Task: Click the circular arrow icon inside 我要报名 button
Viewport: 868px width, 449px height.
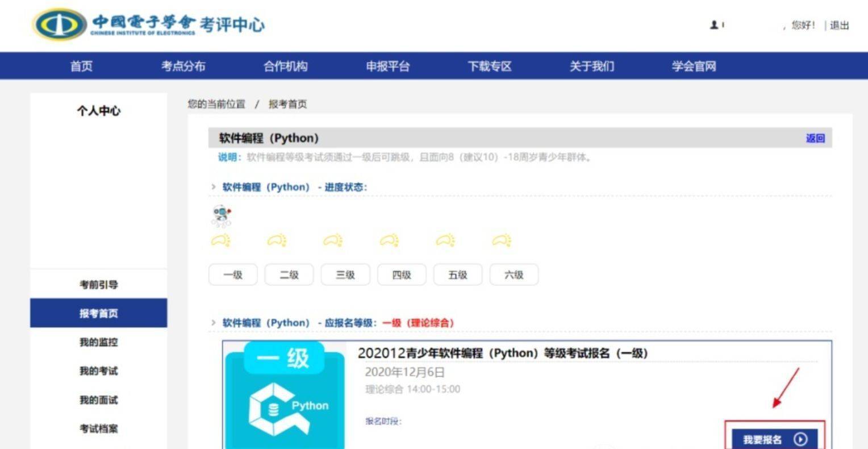Action: (x=802, y=439)
